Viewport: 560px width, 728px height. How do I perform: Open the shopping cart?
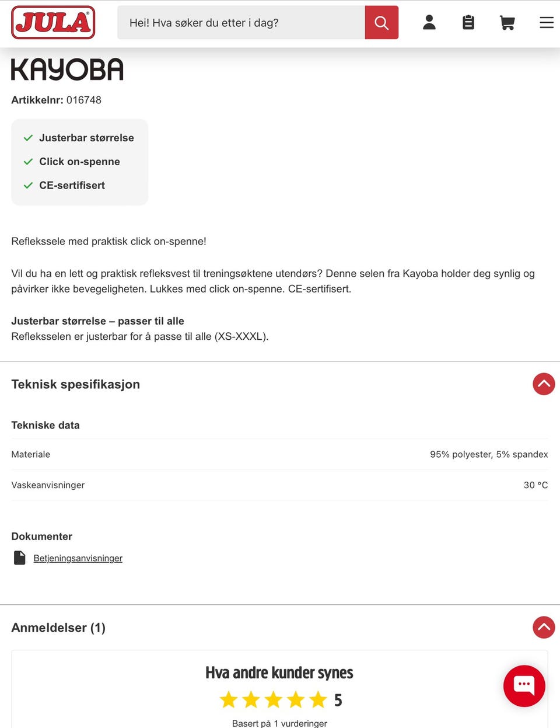coord(507,22)
